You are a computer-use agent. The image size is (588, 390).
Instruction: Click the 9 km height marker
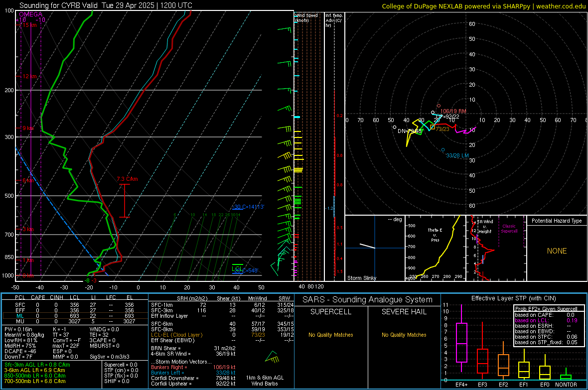pos(28,128)
